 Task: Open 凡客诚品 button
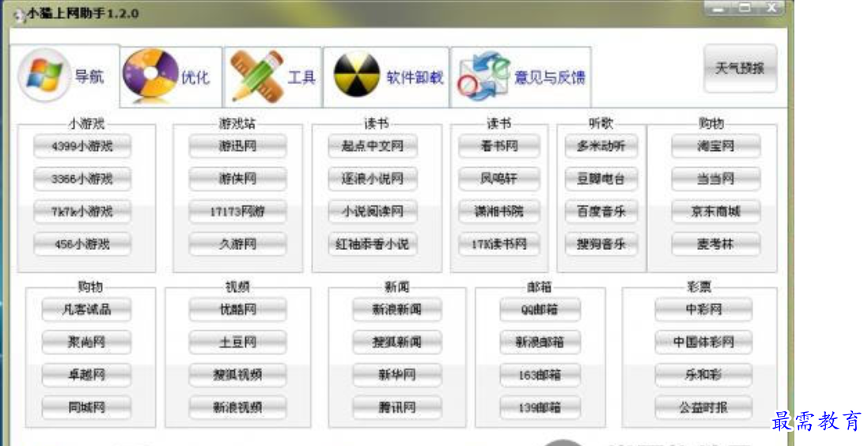pos(86,309)
